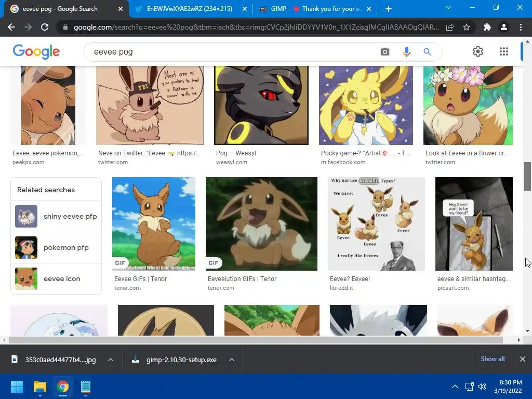Show hidden system tray icons
Viewport: 532px width, 399px height.
455,387
